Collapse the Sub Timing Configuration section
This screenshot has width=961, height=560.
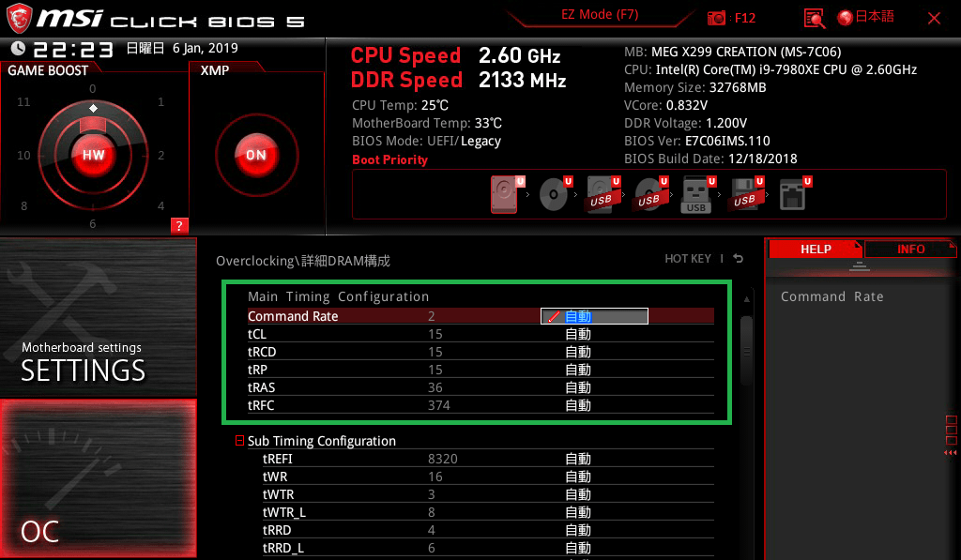click(x=239, y=441)
